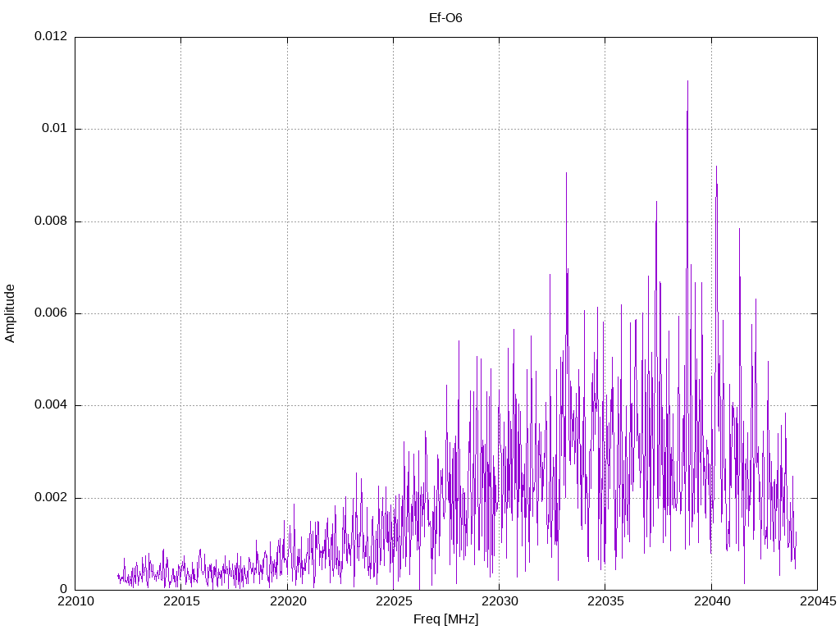This screenshot has height=630, width=840.
Task: Click the 22030 x-axis tick label
Action: pos(500,601)
